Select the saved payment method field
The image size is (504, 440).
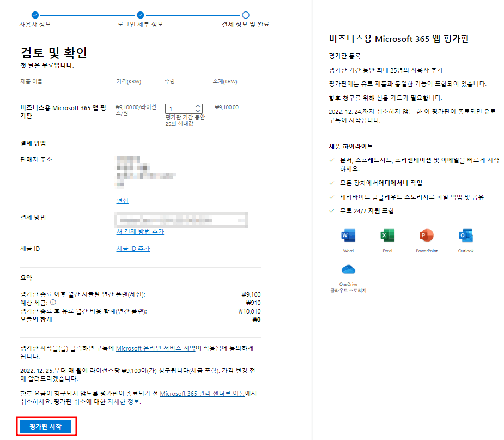click(x=181, y=220)
